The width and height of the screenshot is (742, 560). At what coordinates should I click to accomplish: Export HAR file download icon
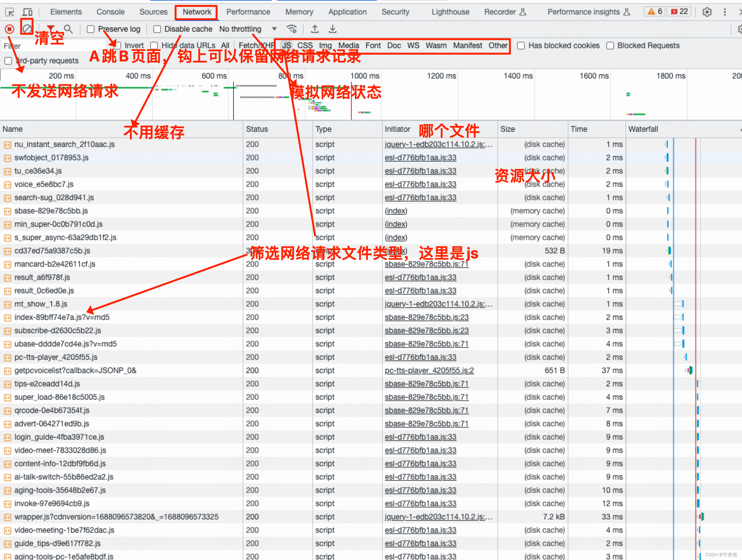point(332,29)
